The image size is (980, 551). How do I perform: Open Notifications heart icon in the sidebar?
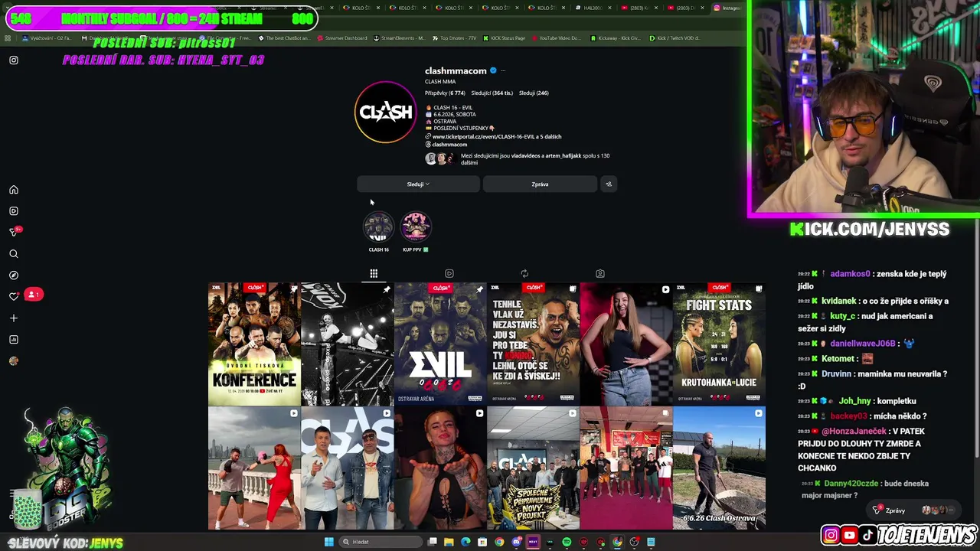14,296
